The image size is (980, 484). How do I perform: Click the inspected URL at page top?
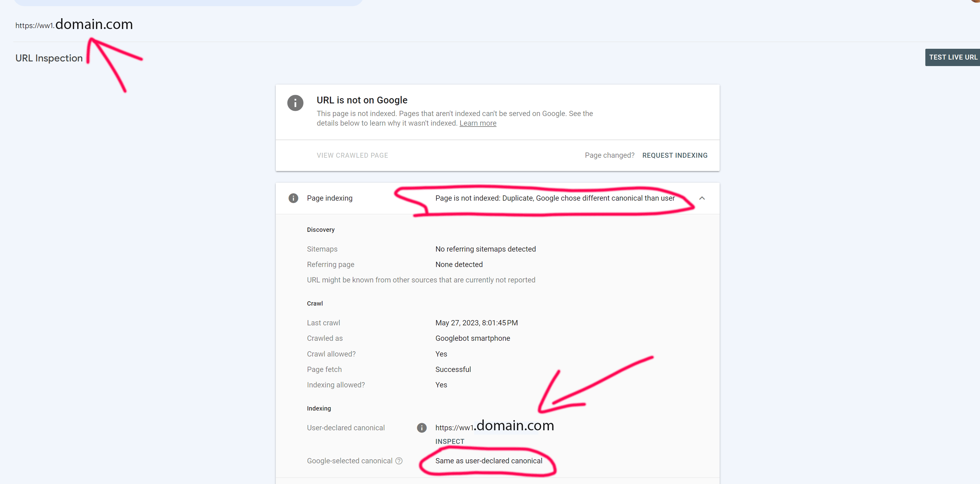click(x=74, y=24)
